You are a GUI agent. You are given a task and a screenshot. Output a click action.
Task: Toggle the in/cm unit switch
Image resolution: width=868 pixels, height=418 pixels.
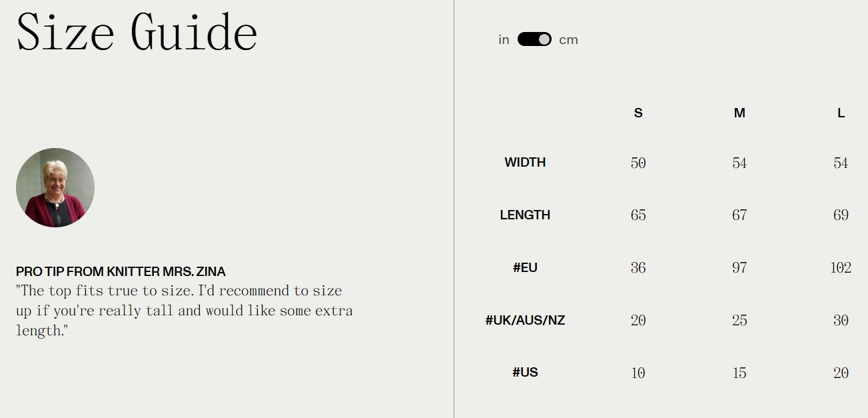click(534, 39)
